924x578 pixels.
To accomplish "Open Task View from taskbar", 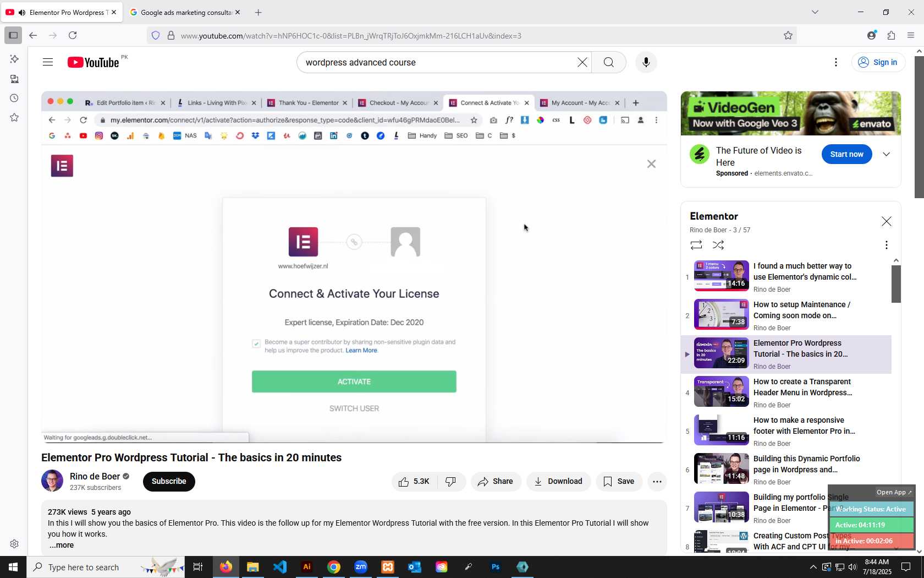I will 198,567.
